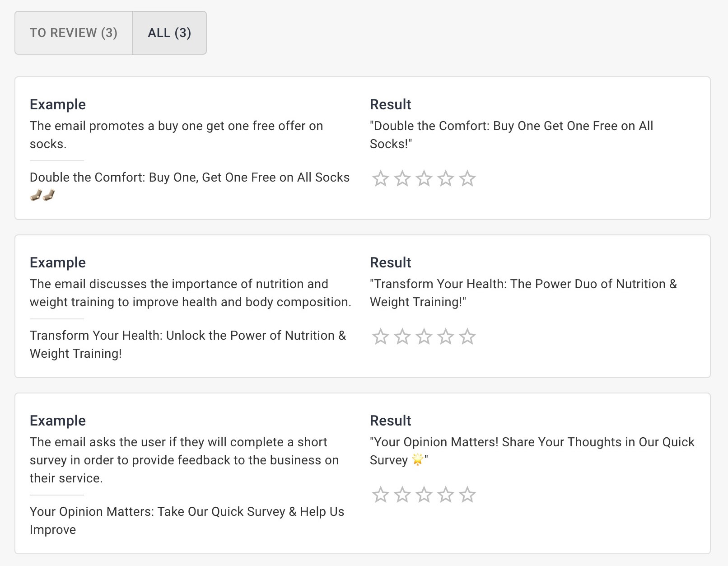Screen dimensions: 728x566
Task: Rate the survey result three stars
Action: 424,495
